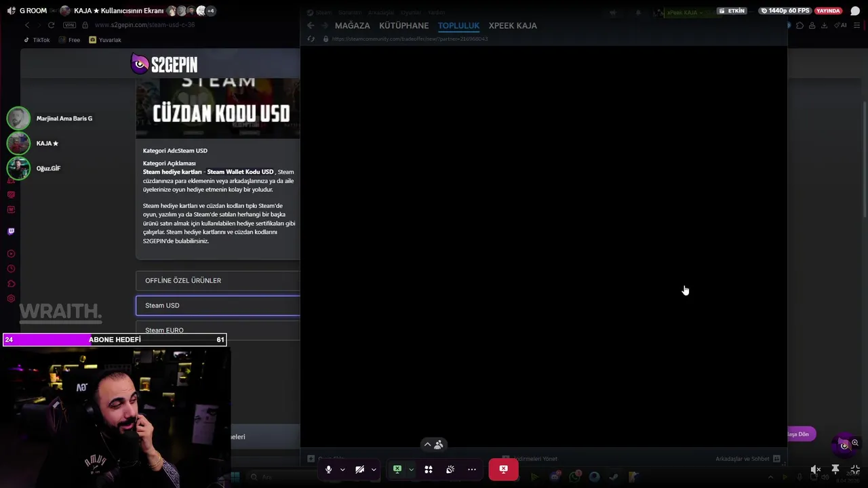The height and width of the screenshot is (488, 868).
Task: Open the chat bubble icon in the corner
Action: pos(855,11)
